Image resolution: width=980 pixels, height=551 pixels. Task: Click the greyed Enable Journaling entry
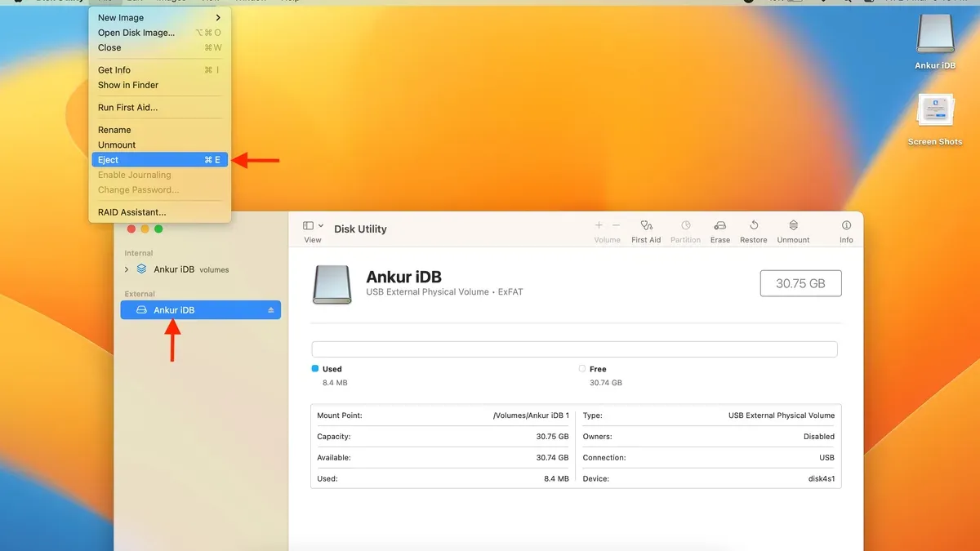tap(160, 175)
